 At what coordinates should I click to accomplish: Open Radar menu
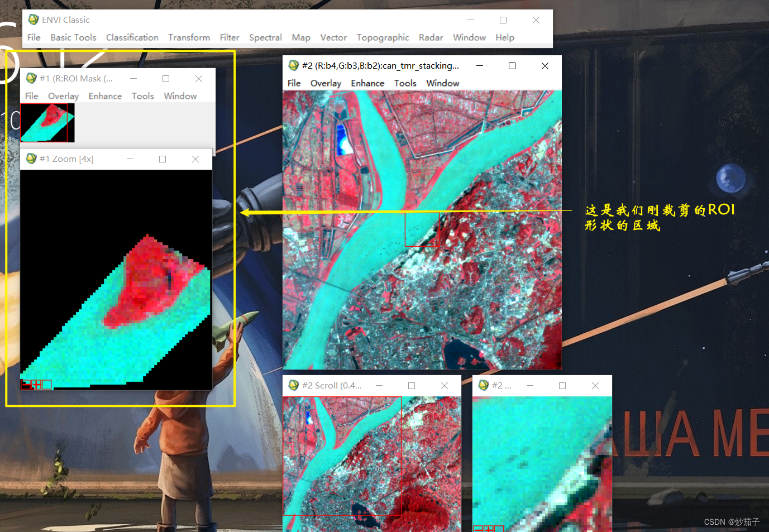pyautogui.click(x=431, y=37)
